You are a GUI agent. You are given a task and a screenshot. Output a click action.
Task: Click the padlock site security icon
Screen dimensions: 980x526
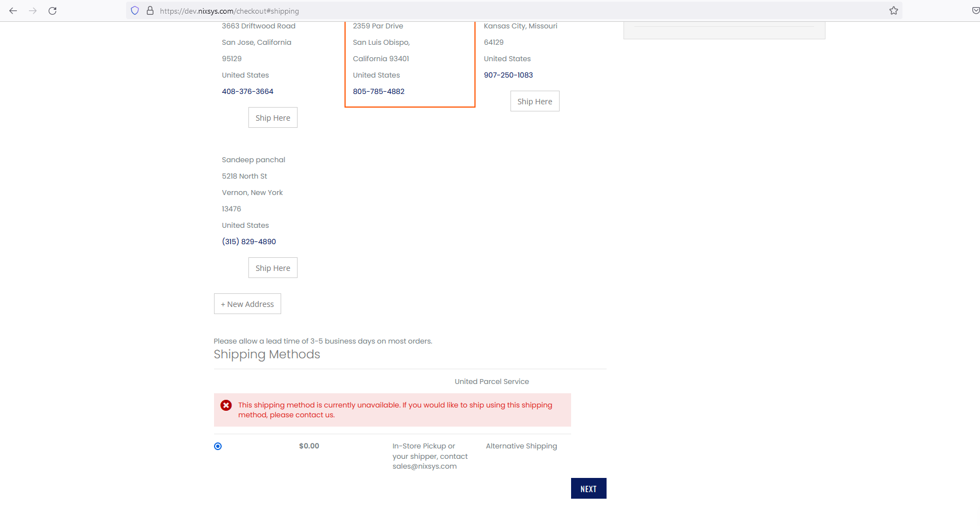tap(149, 10)
